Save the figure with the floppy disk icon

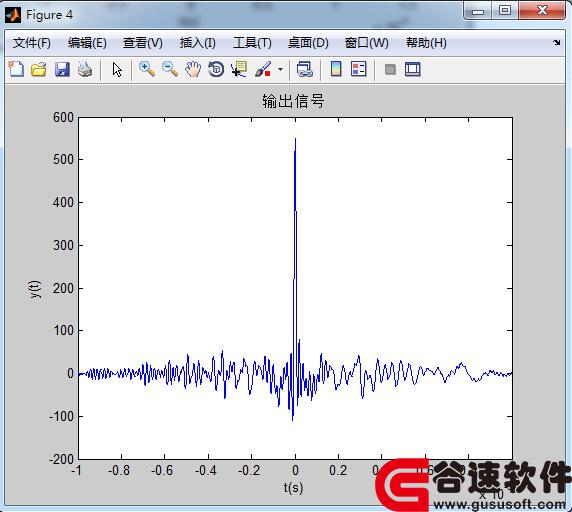click(62, 69)
